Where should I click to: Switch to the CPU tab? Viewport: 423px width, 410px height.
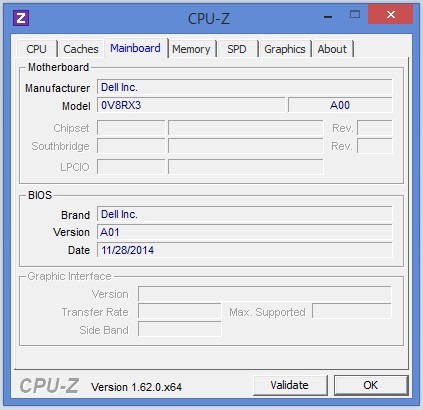(37, 49)
